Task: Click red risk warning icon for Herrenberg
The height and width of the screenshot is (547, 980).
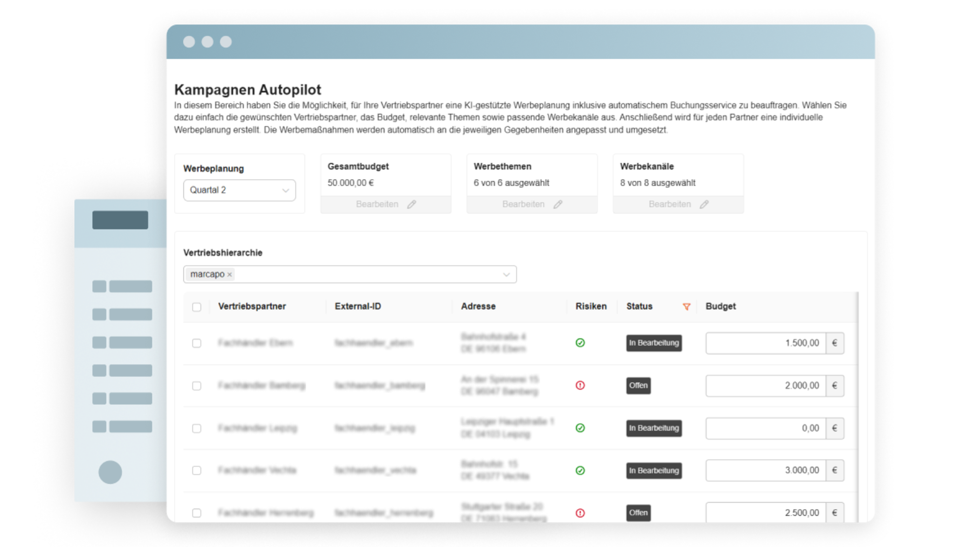Action: (580, 513)
